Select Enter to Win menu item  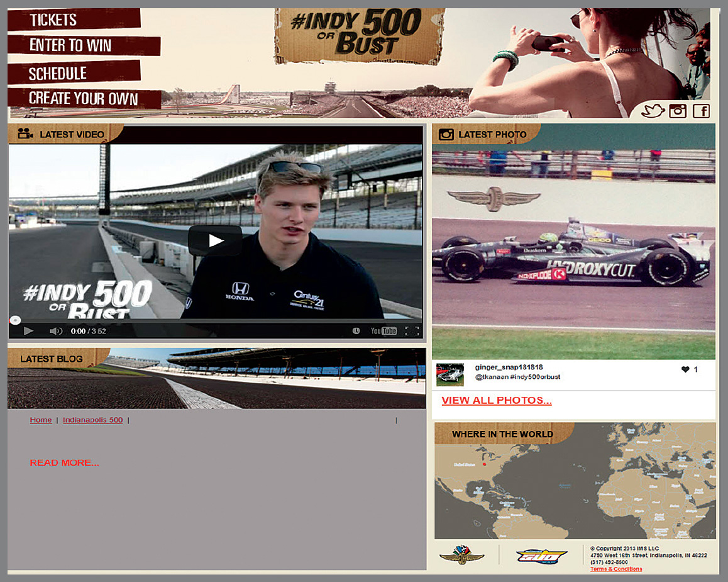[x=70, y=45]
